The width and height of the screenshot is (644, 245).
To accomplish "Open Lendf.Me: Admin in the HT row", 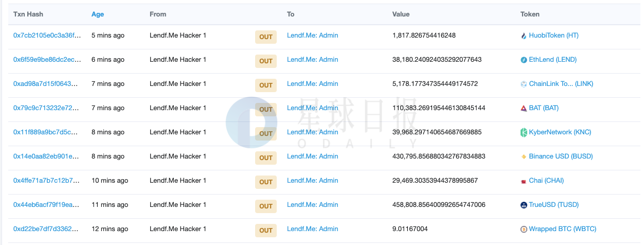I will 313,36.
